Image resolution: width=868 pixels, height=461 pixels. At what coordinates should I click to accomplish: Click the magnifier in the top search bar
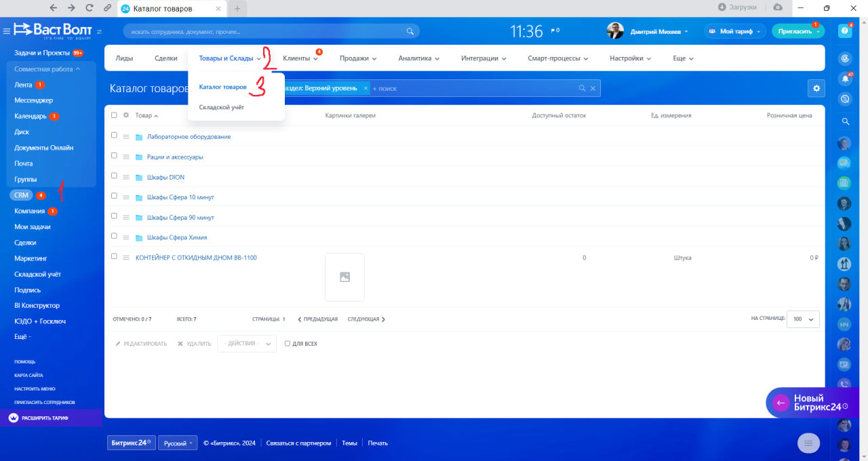pos(410,31)
